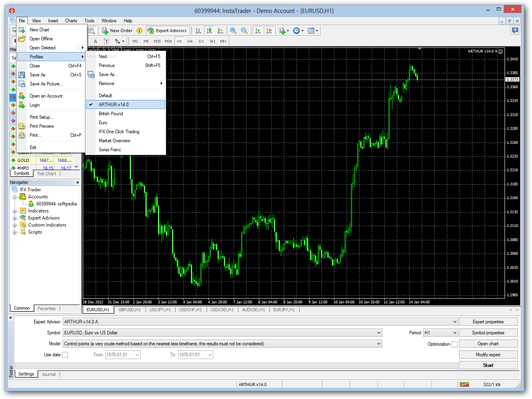The image size is (532, 399).
Task: Open the GBPUSD,H1 chart tab
Action: 129,310
